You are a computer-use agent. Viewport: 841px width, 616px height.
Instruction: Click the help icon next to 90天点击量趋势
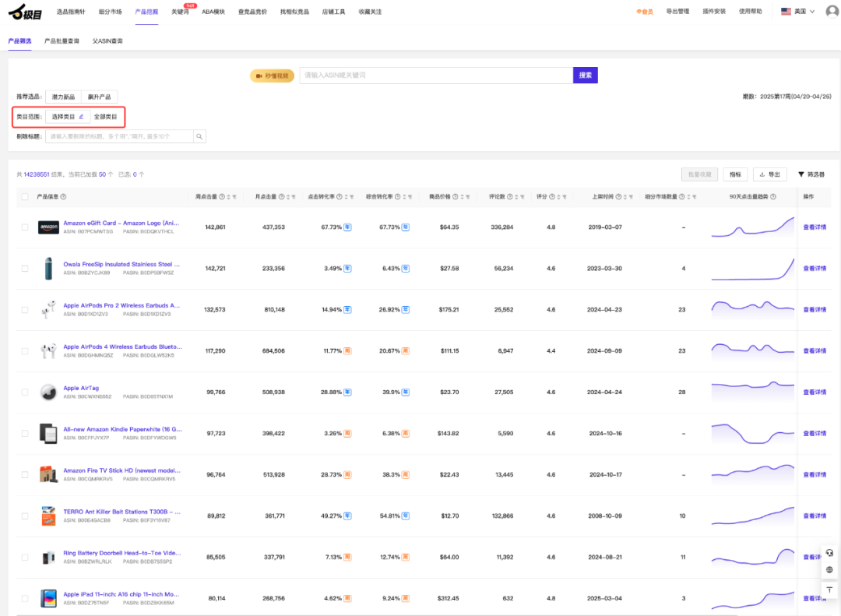773,197
